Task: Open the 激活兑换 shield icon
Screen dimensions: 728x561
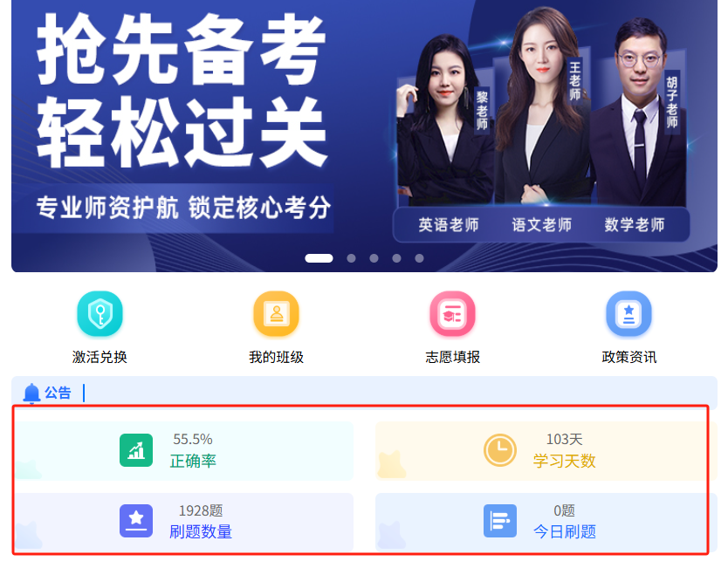Action: [x=100, y=314]
